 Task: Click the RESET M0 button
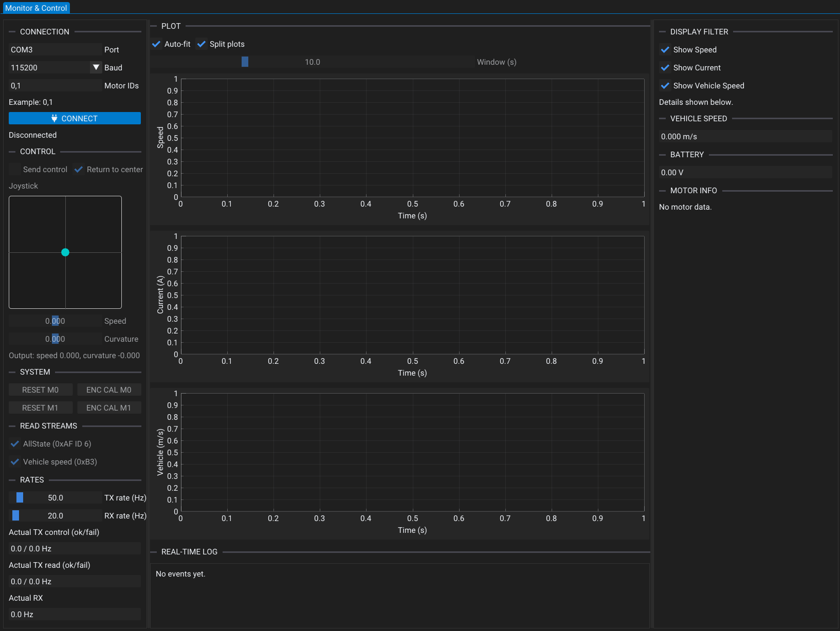(x=41, y=389)
